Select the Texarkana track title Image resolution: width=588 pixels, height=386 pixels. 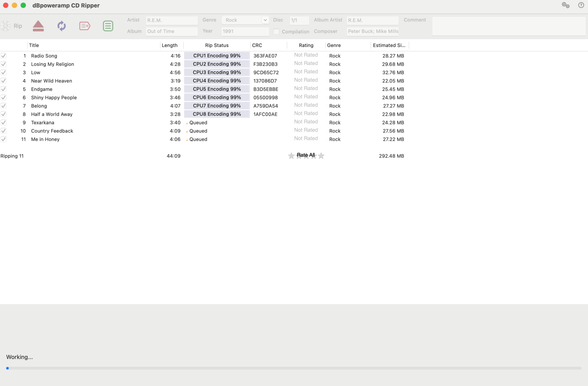[x=43, y=123]
